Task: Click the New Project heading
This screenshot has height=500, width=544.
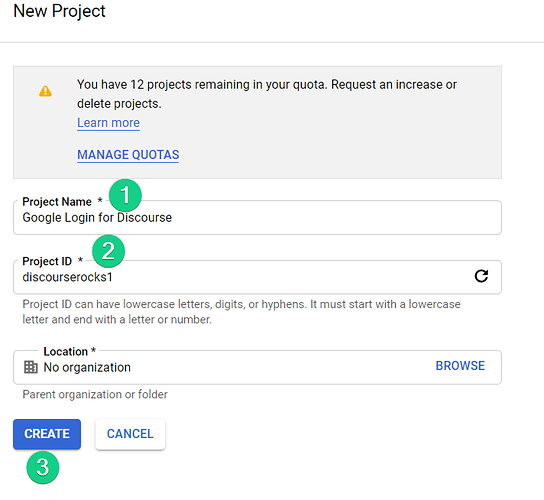Action: (x=59, y=11)
